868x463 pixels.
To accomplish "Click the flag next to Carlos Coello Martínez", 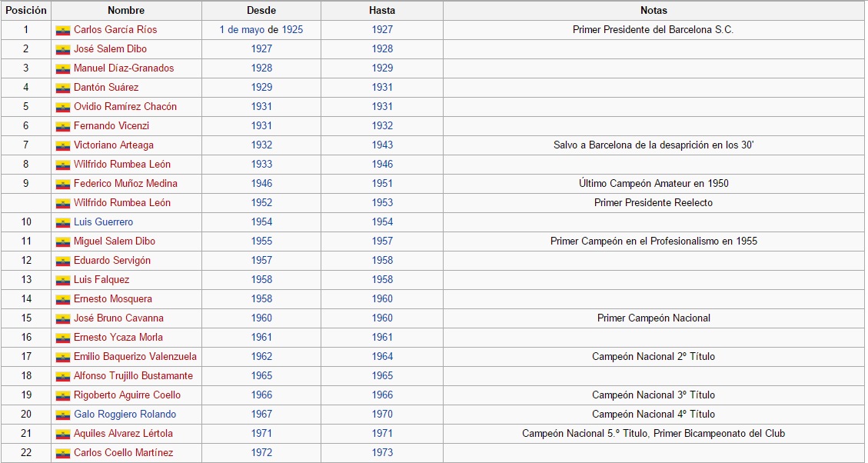I will click(x=63, y=453).
